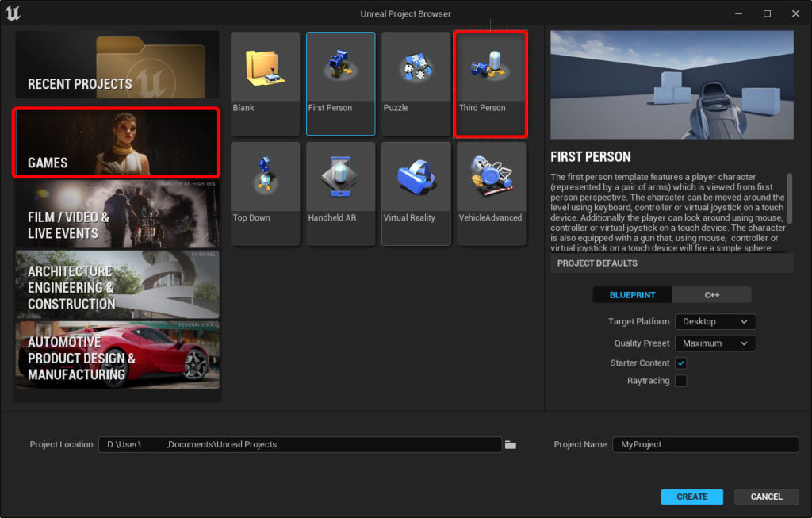Viewport: 812px width, 518px height.
Task: Click the template description scrollbar
Action: pos(789,198)
